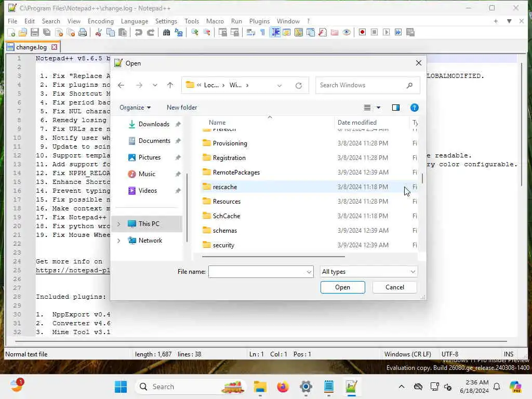532x399 pixels.
Task: Click the blue Help icon in dialog
Action: pos(414,108)
